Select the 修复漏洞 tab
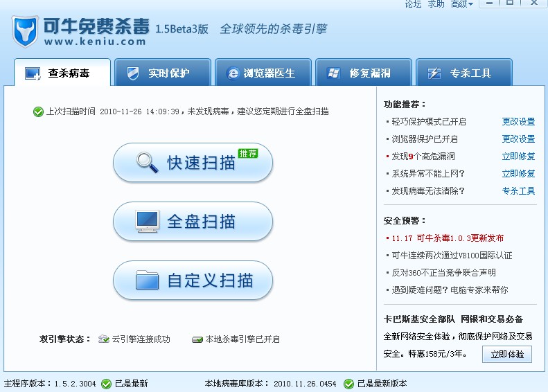This screenshot has height=392, width=548. (x=364, y=72)
